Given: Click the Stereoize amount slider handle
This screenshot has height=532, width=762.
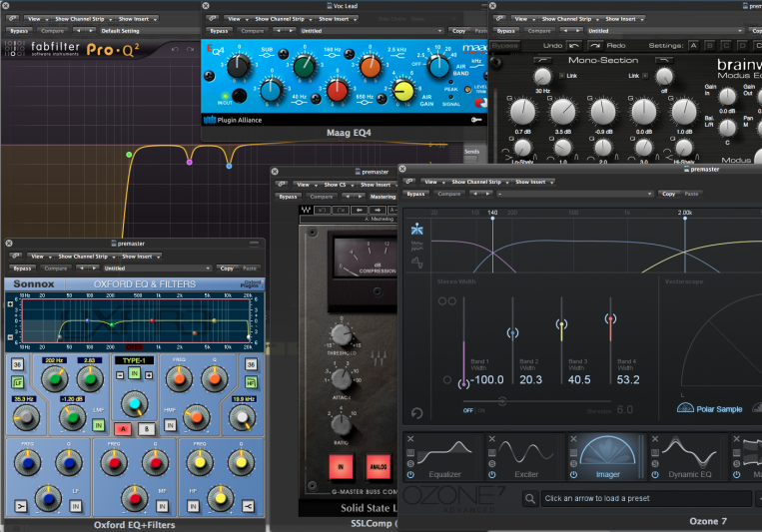Looking at the screenshot, I should (502, 401).
